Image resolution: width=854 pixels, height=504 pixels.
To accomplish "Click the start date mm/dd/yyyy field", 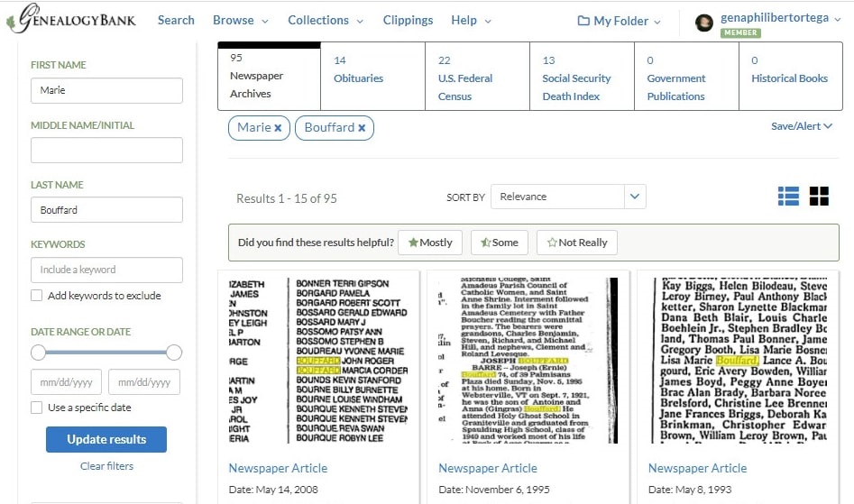I will [67, 382].
